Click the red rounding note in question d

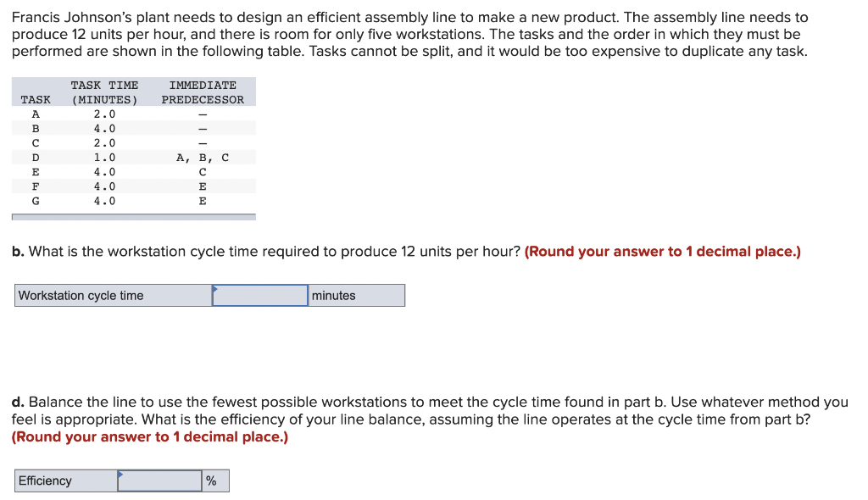coord(150,437)
